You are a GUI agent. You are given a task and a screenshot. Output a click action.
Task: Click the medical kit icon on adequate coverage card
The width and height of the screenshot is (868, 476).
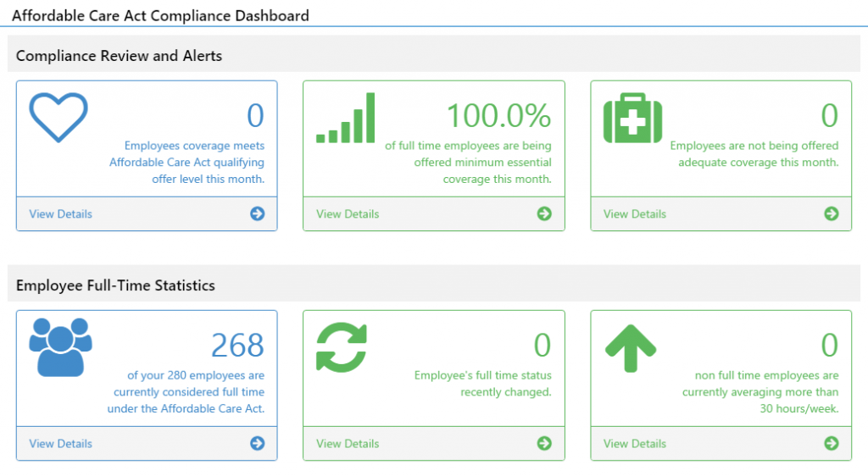tap(632, 118)
